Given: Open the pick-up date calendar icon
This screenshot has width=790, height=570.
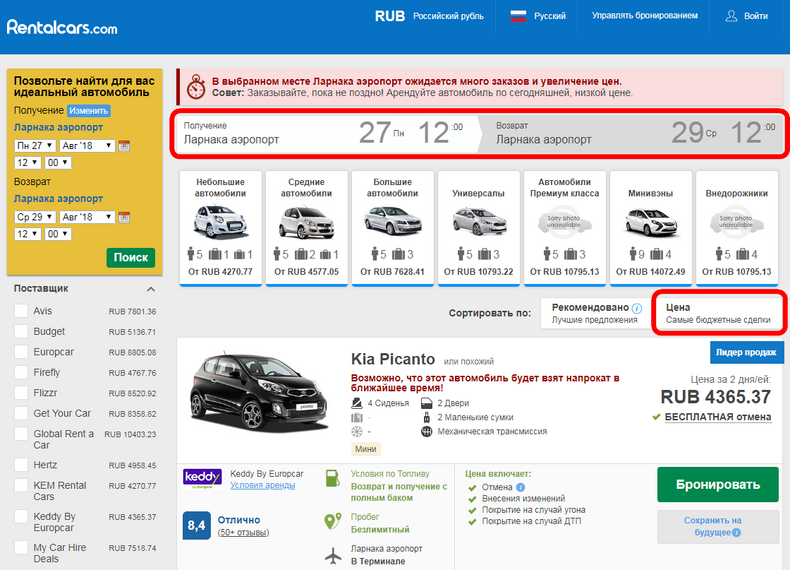Looking at the screenshot, I should [x=124, y=146].
